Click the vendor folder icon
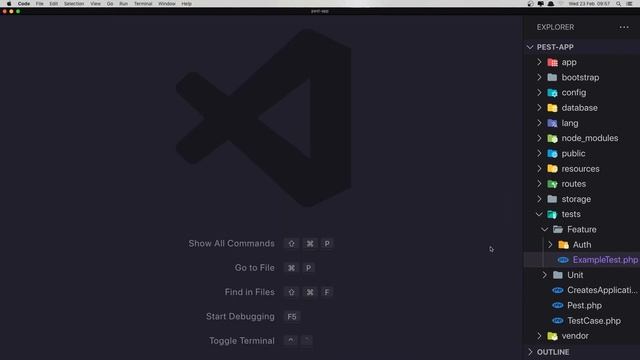640x360 pixels. [x=552, y=336]
